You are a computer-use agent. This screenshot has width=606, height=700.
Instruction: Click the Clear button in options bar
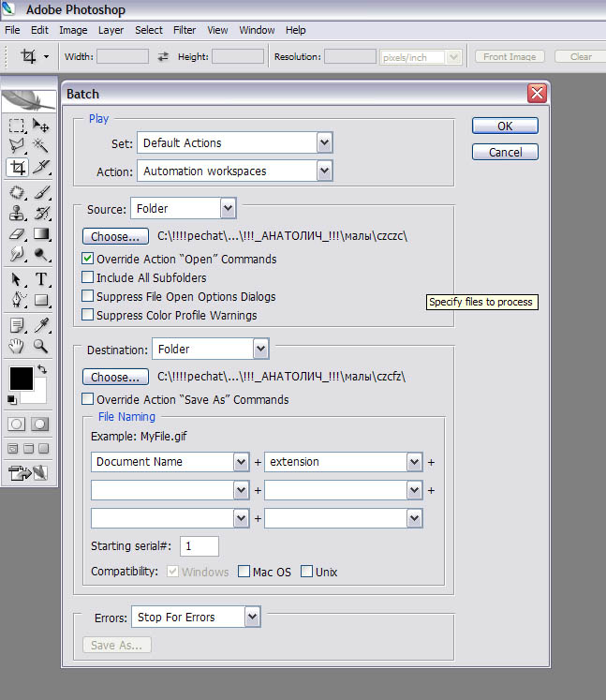pyautogui.click(x=581, y=57)
